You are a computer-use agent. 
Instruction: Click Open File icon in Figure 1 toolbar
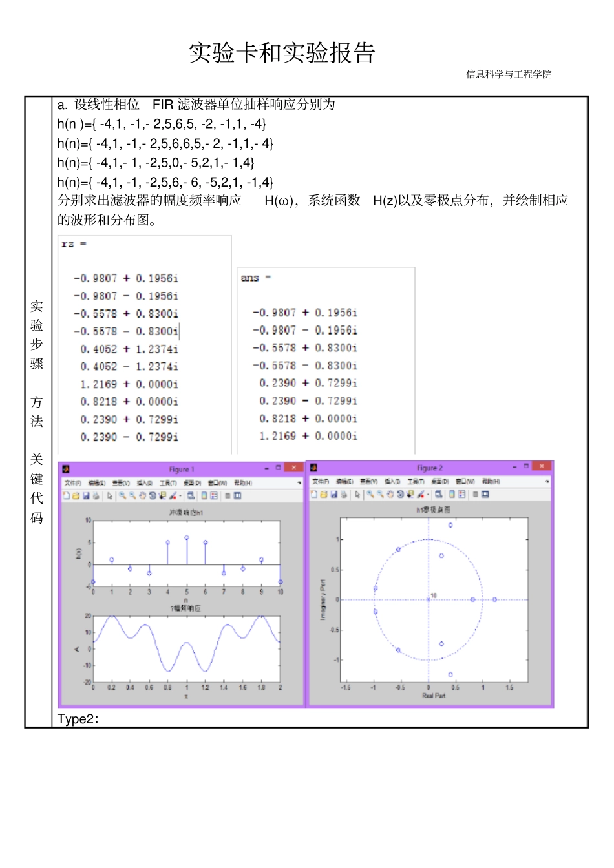tap(76, 496)
